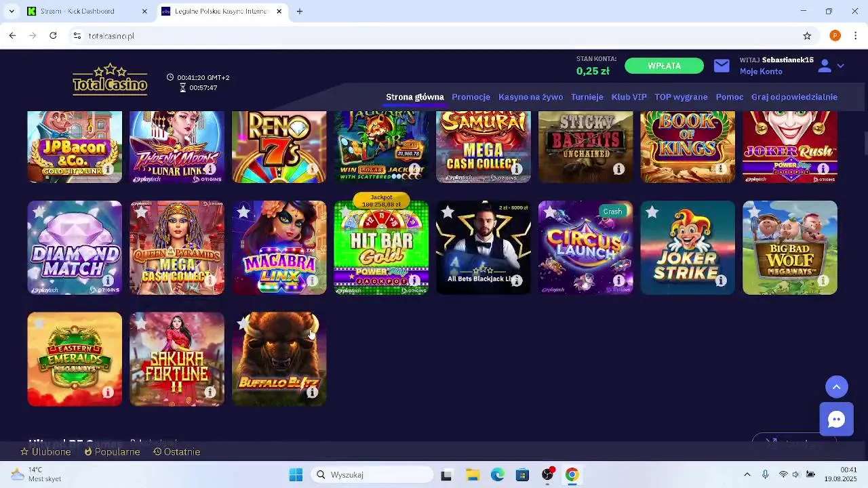The width and height of the screenshot is (868, 488).
Task: Launch Hit Bar Gold jackpot game
Action: point(381,247)
